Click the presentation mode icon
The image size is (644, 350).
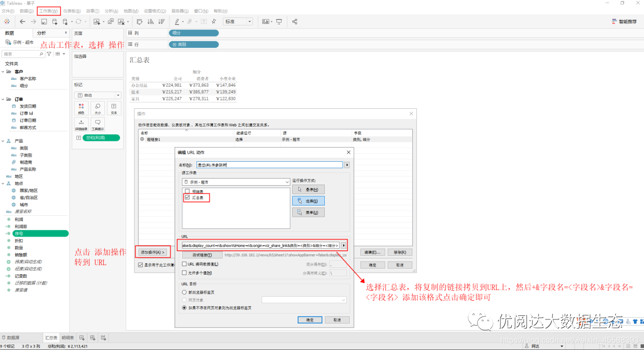[278, 21]
